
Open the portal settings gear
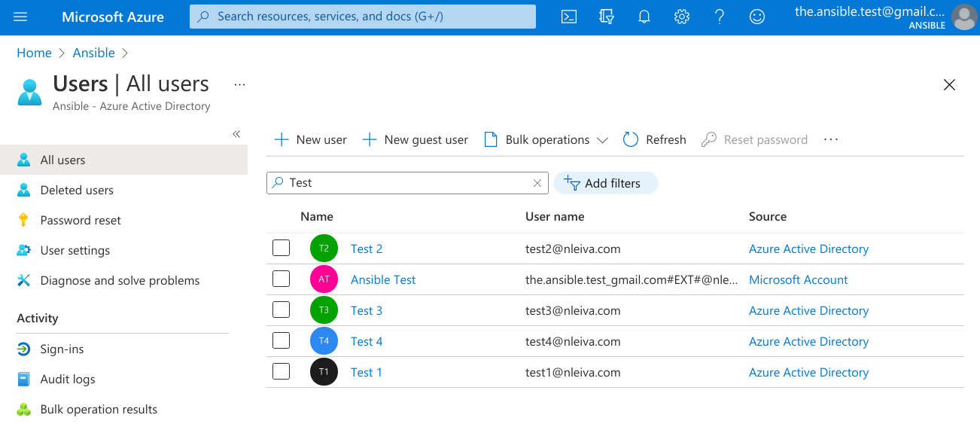[682, 17]
